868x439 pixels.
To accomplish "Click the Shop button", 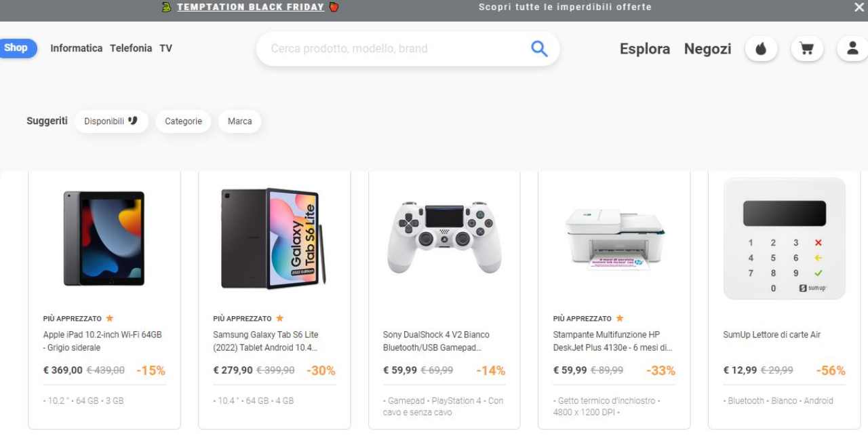I will click(16, 48).
